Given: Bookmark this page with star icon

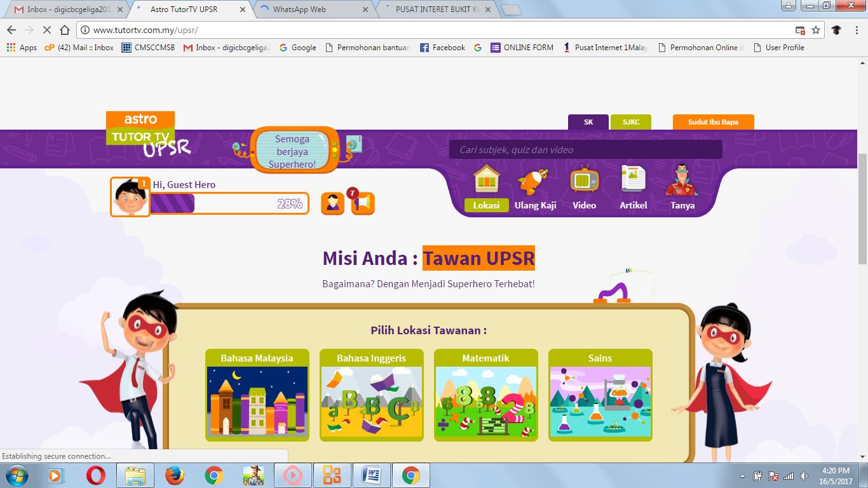Looking at the screenshot, I should [816, 30].
